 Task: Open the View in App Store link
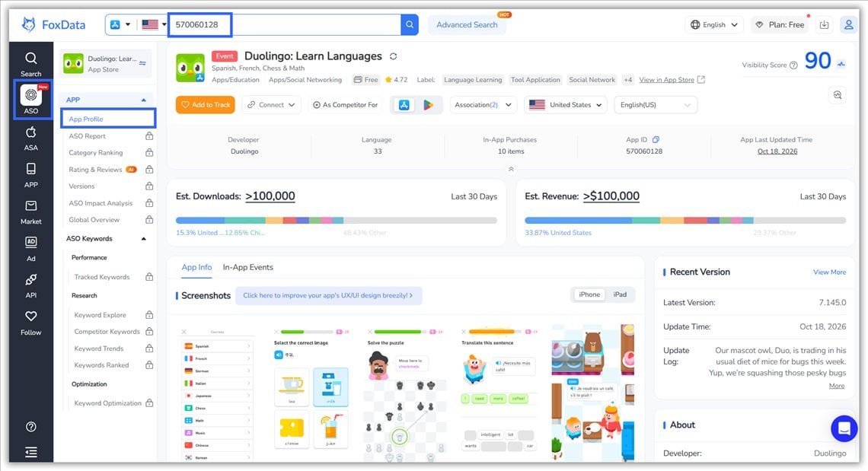[x=672, y=80]
